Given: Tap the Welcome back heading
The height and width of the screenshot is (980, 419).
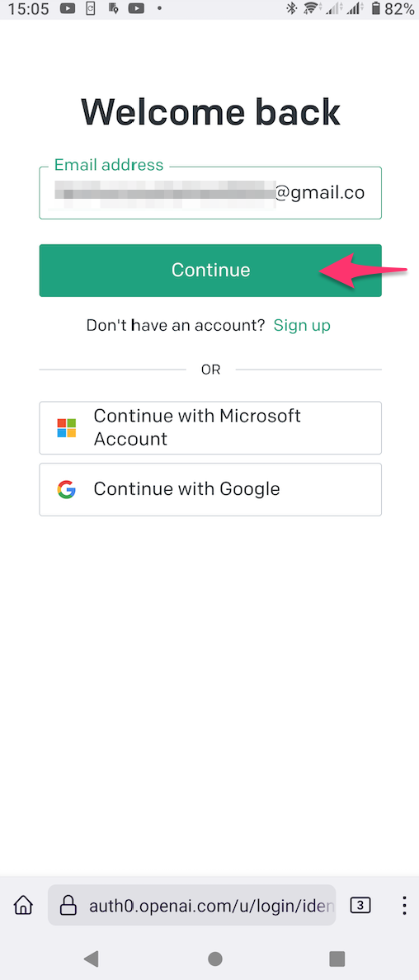Looking at the screenshot, I should [210, 112].
